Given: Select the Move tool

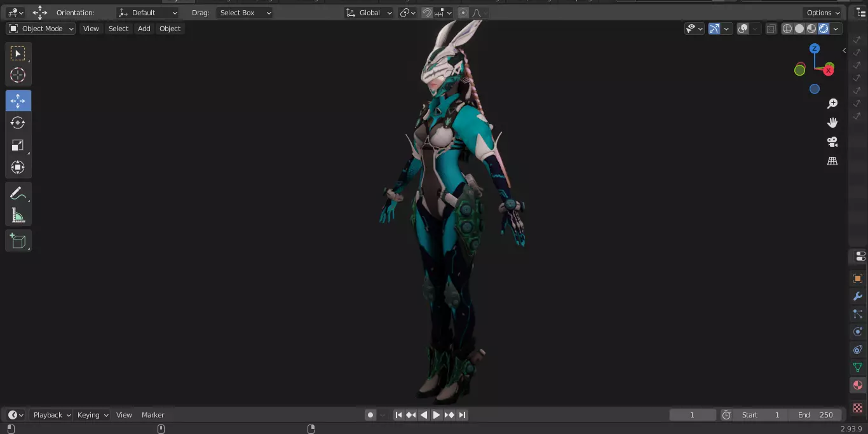Looking at the screenshot, I should [18, 100].
